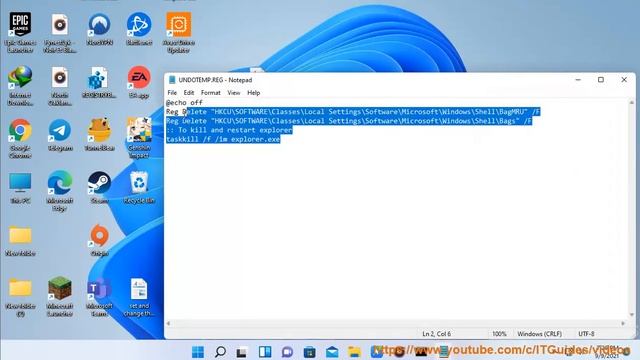Open the Format menu
Image resolution: width=640 pixels, height=360 pixels.
211,93
